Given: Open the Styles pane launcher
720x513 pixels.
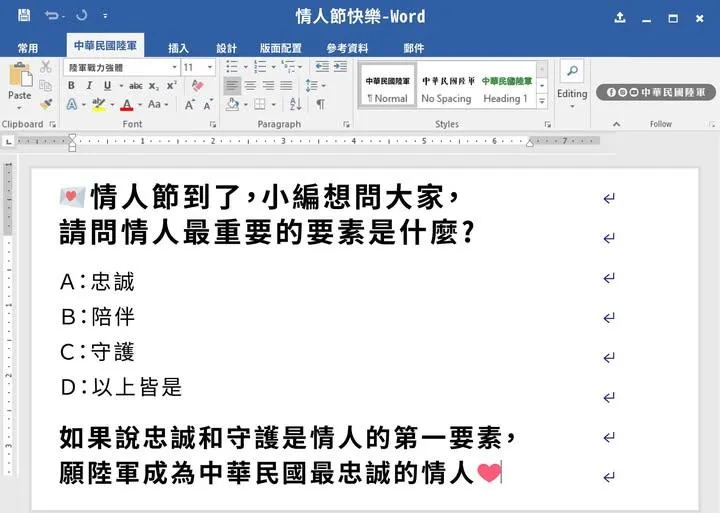Looking at the screenshot, I should pyautogui.click(x=547, y=124).
